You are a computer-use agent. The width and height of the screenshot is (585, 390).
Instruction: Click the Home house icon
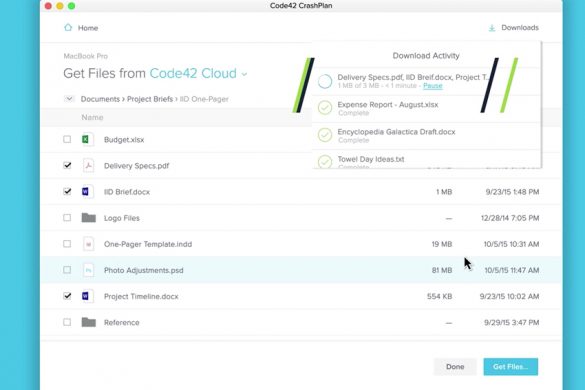pyautogui.click(x=68, y=28)
